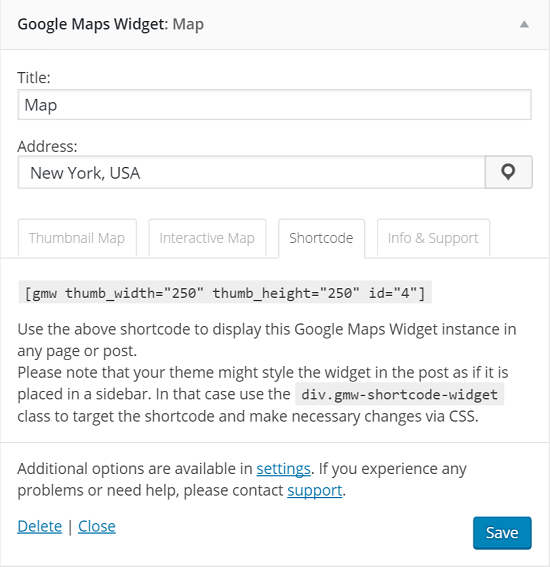This screenshot has height=567, width=550.
Task: Open the settings link
Action: (283, 469)
